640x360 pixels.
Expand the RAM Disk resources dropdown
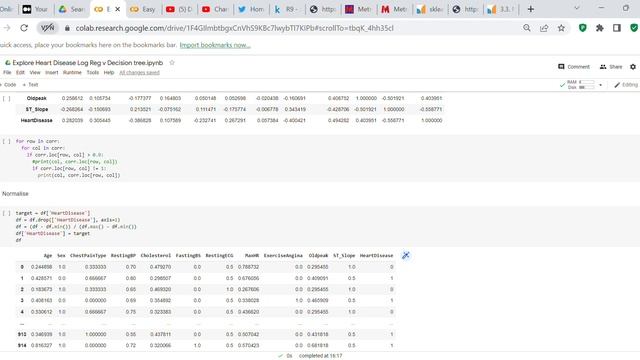tap(600, 85)
